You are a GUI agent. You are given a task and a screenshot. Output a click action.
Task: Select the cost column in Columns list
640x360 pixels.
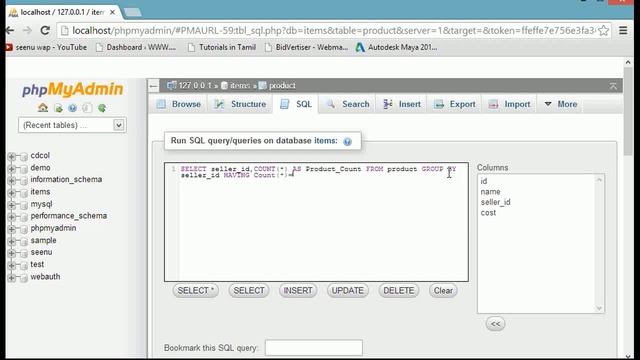point(488,213)
